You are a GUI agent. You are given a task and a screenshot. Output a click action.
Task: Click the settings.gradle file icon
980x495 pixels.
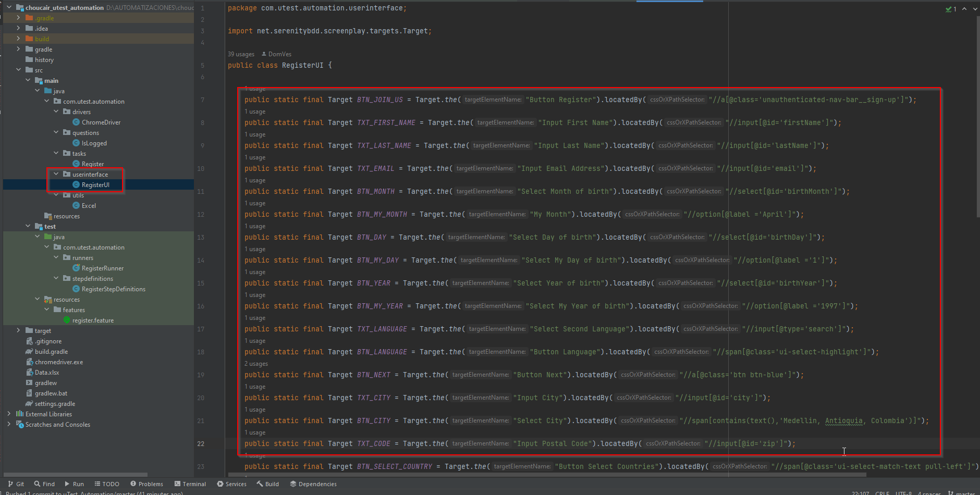(x=29, y=404)
